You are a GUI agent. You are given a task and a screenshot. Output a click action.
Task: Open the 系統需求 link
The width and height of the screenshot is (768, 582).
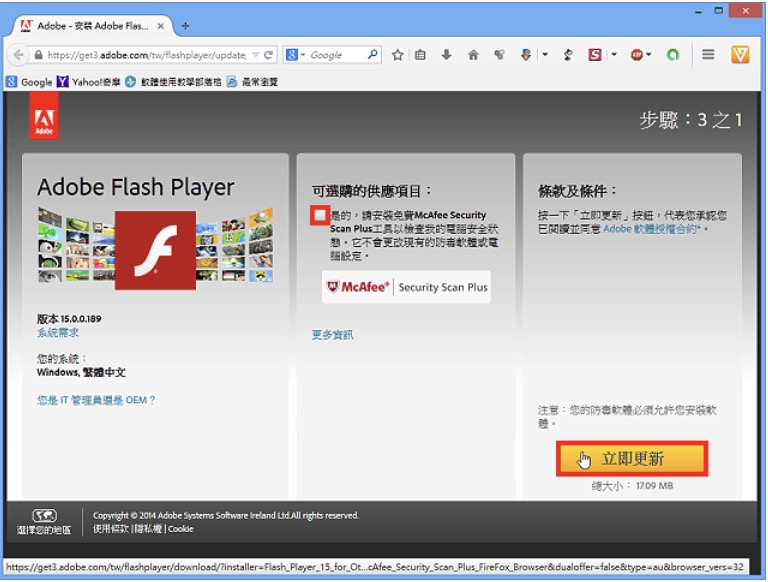58,333
